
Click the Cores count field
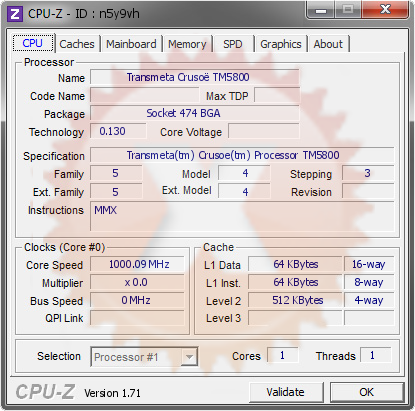(x=283, y=355)
